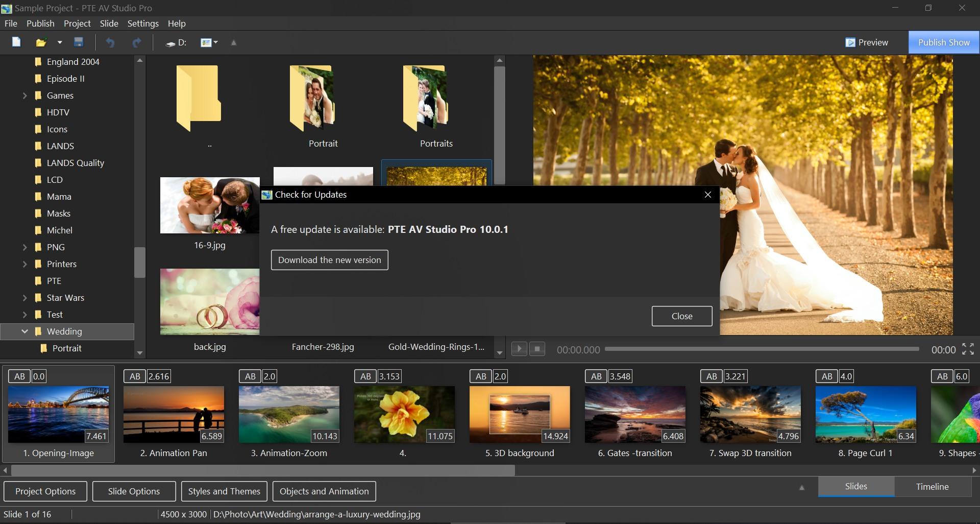
Task: Close the Check for Updates dialog via X
Action: click(x=708, y=195)
